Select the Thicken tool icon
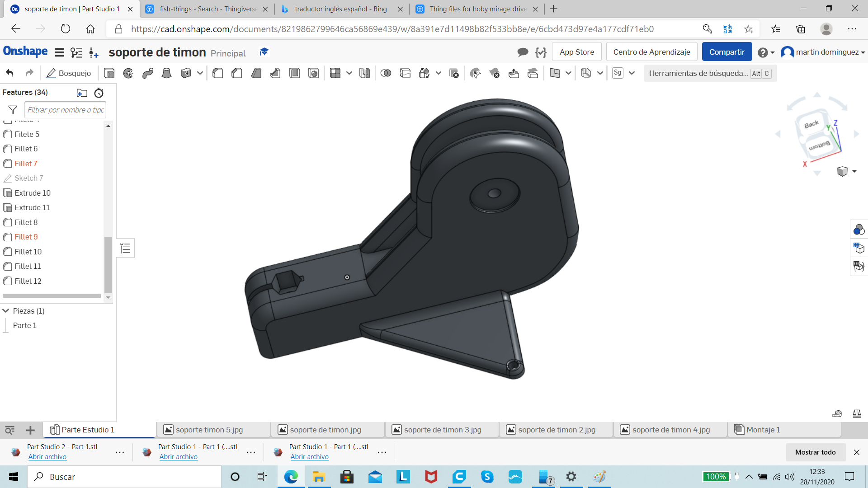Screen dimensions: 868x488 tap(186, 73)
